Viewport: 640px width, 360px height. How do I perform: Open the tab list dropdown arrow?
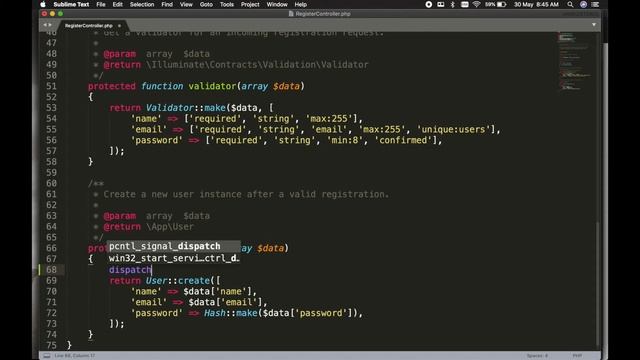click(594, 25)
